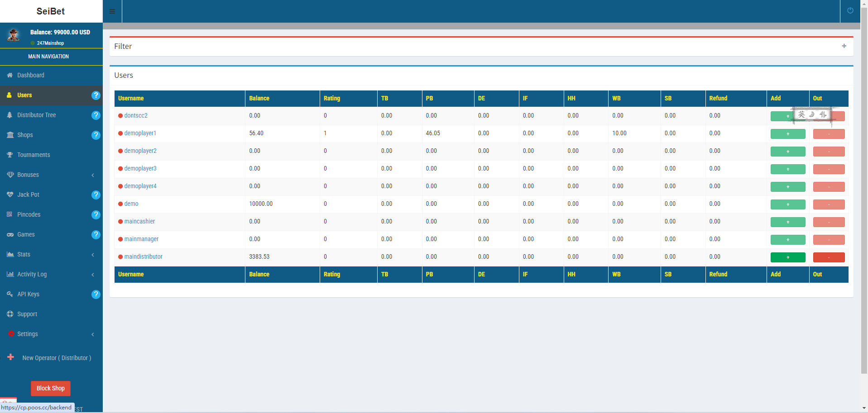Open maincashier user link
This screenshot has width=868, height=413.
pos(139,221)
